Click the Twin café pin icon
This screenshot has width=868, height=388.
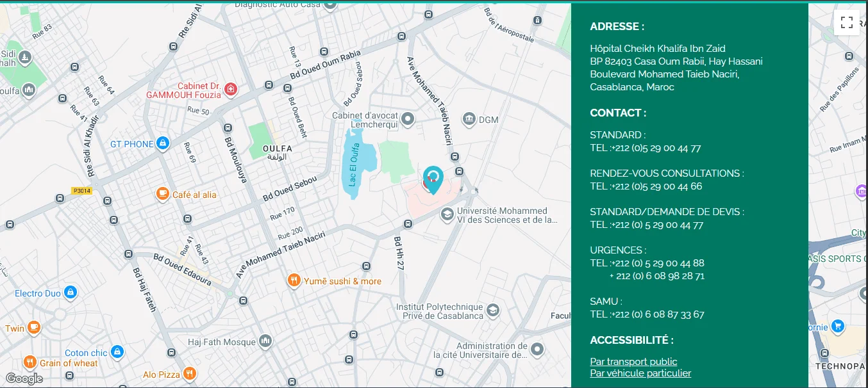pyautogui.click(x=33, y=328)
